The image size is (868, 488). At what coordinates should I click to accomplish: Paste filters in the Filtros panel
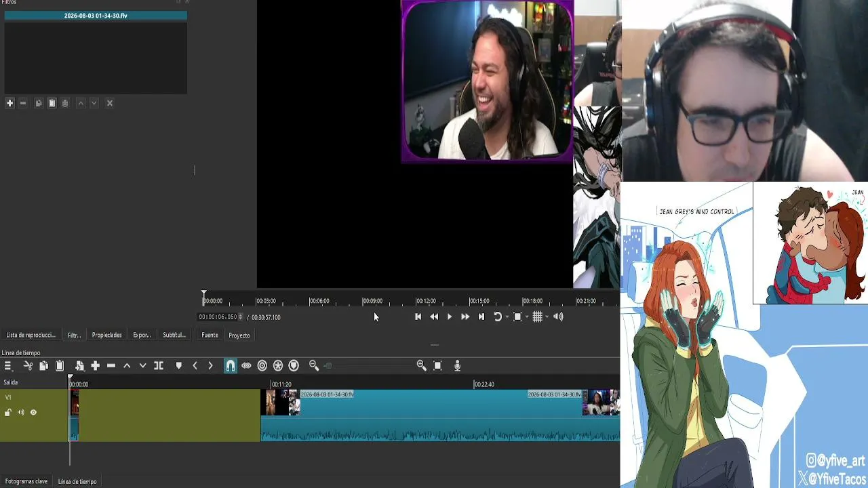pos(52,103)
